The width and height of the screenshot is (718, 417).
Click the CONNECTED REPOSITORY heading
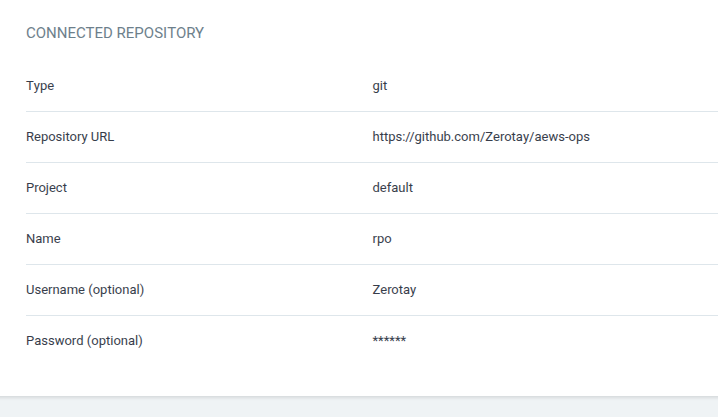[114, 33]
